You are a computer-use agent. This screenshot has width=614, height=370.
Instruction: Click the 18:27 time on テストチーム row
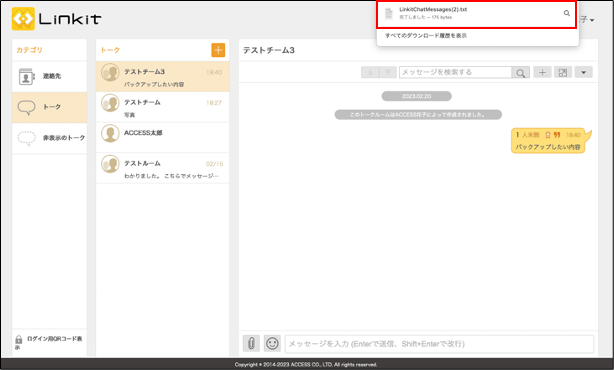214,103
